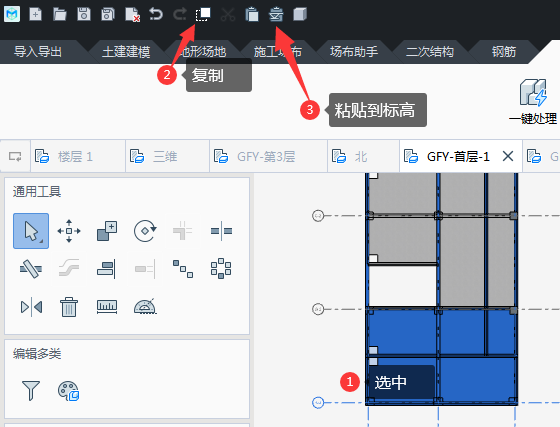Viewport: 560px width, 427px height.
Task: Open the 钢筋 ribbon tab
Action: click(x=504, y=52)
